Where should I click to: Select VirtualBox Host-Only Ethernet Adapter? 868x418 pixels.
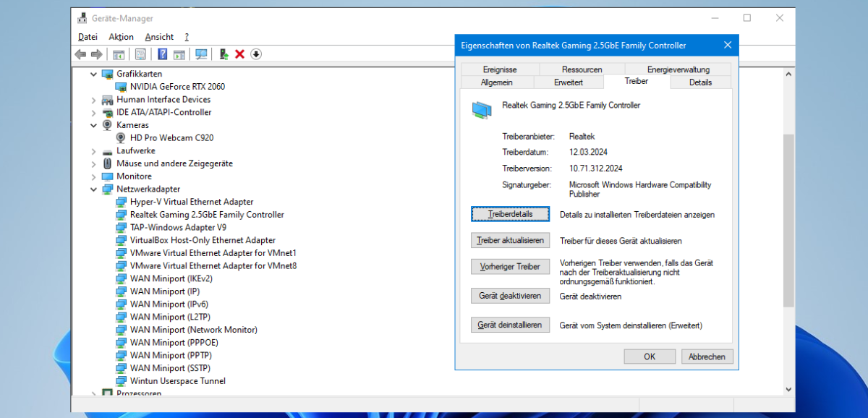pyautogui.click(x=203, y=240)
